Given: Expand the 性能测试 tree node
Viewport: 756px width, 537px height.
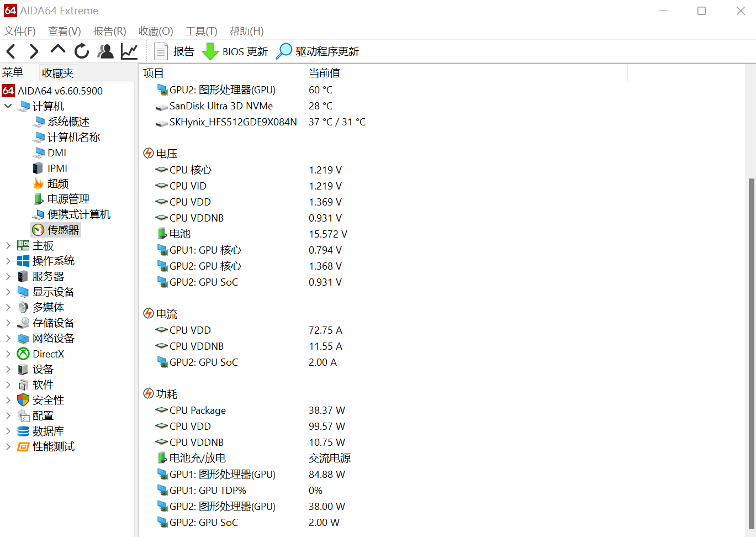Looking at the screenshot, I should tap(8, 446).
